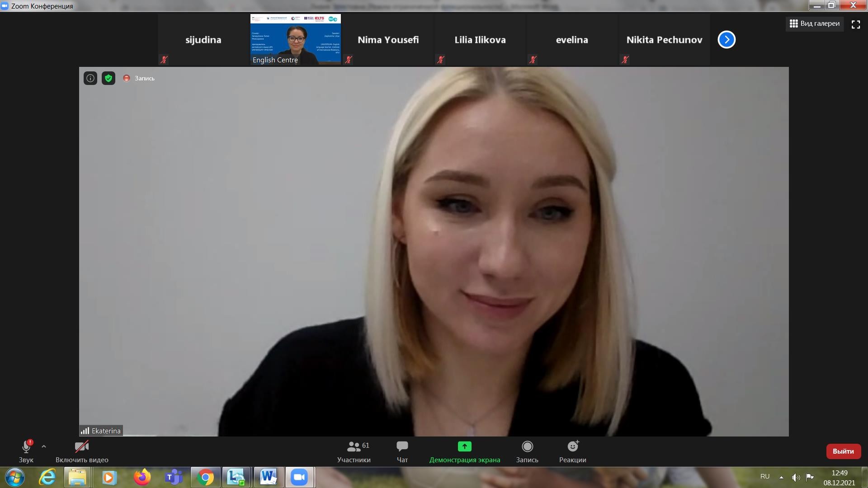This screenshot has height=488, width=868.
Task: Open the Реакции reactions menu
Action: click(572, 451)
